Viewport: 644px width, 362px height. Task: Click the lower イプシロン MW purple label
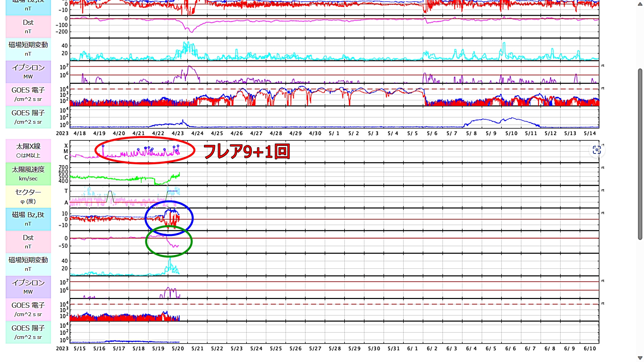(x=28, y=287)
